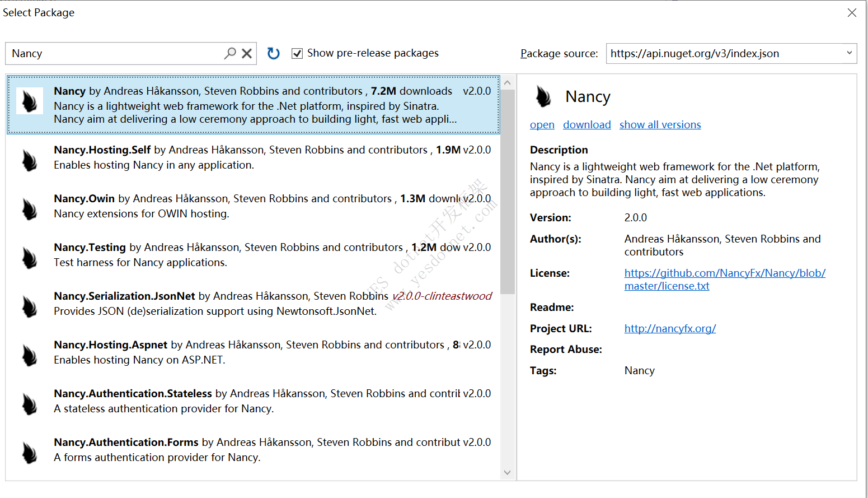Click the search magnifier icon
Screen dimensions: 868x498
[230, 53]
